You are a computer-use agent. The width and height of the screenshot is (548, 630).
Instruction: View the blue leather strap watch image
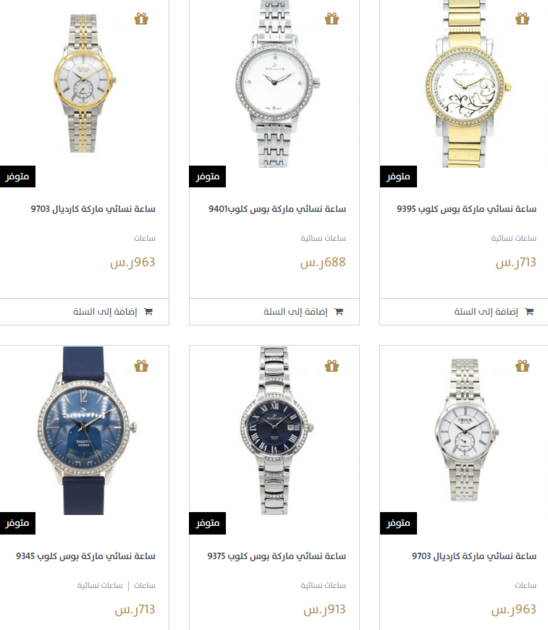point(86,431)
